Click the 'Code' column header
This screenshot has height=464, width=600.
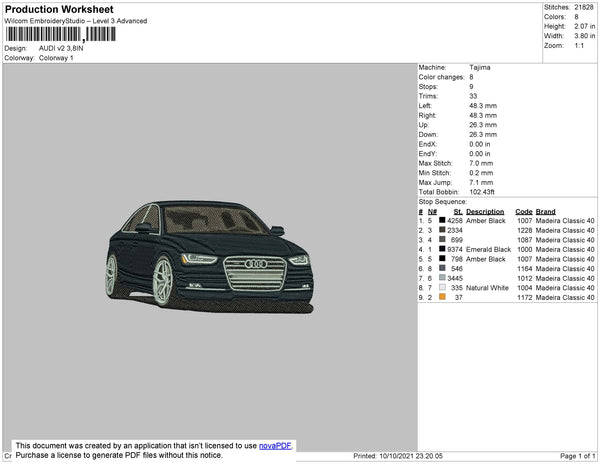[x=523, y=212]
